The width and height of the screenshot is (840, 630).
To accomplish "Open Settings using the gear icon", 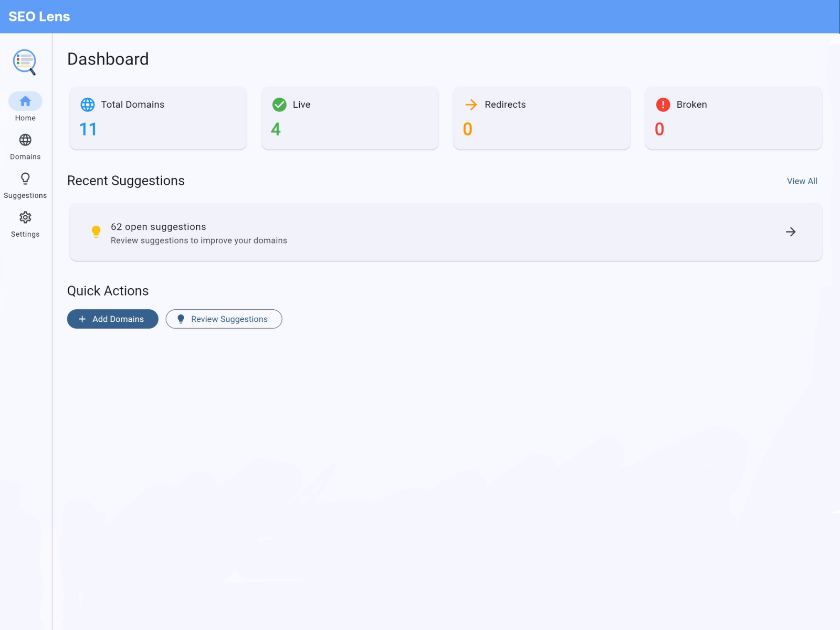I will 25,217.
